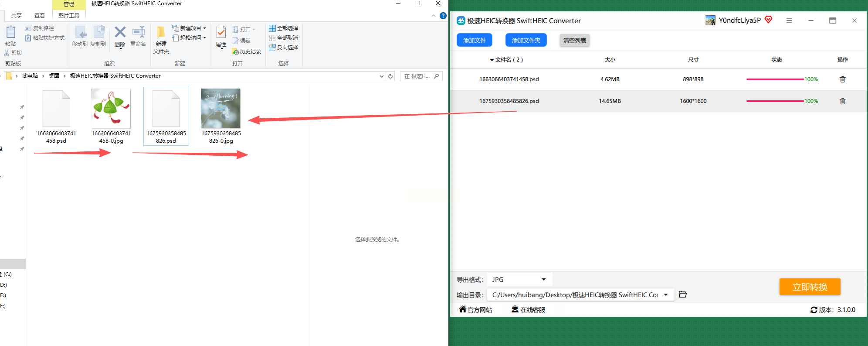Screen dimensions: 868x346
Task: Click the Add Folder button
Action: (x=526, y=40)
